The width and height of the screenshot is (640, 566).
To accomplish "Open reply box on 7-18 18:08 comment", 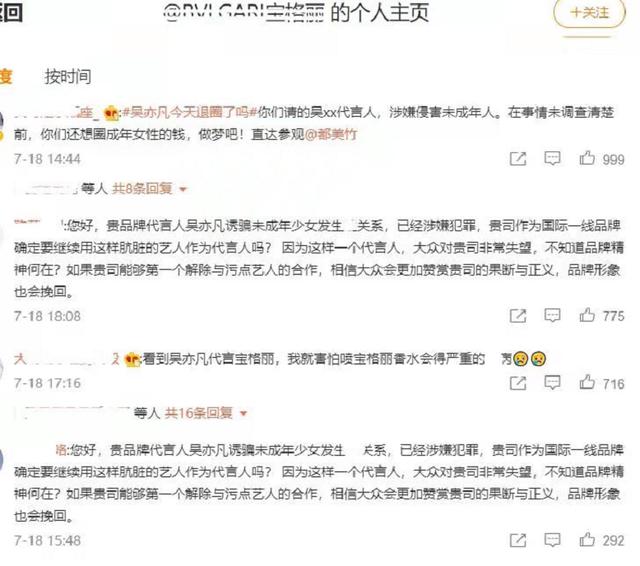I will tap(552, 315).
